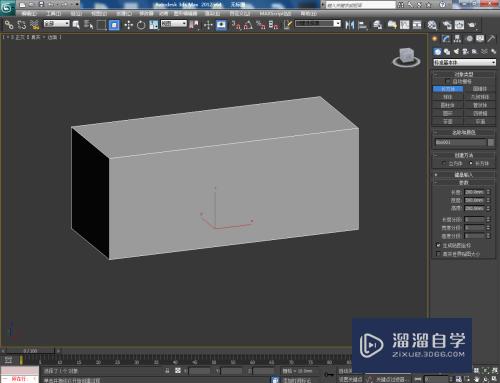Select the Lights category icon
The image size is (500, 383).
456,51
